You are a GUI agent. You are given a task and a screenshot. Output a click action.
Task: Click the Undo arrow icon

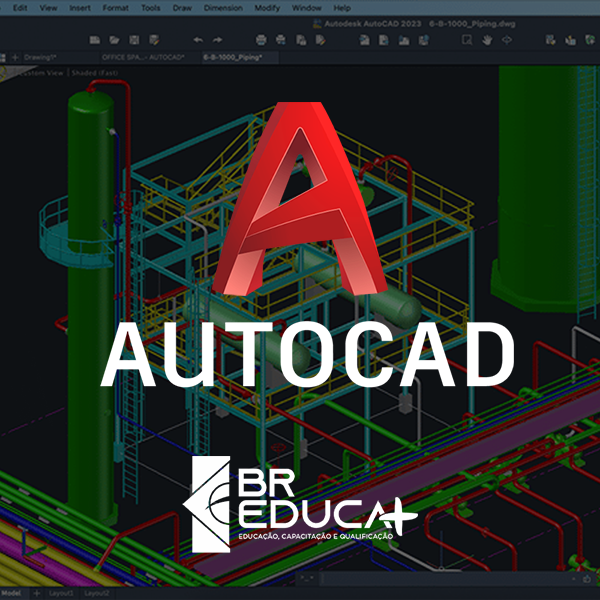(x=198, y=40)
